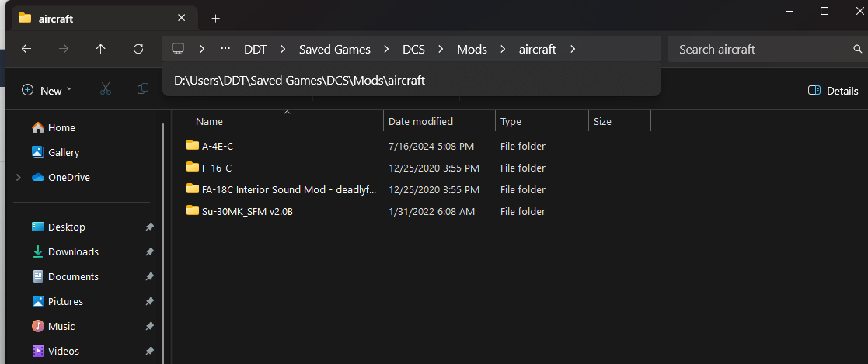Expand chevron after Saved Games breadcrumb
The image size is (868, 364).
pyautogui.click(x=386, y=49)
